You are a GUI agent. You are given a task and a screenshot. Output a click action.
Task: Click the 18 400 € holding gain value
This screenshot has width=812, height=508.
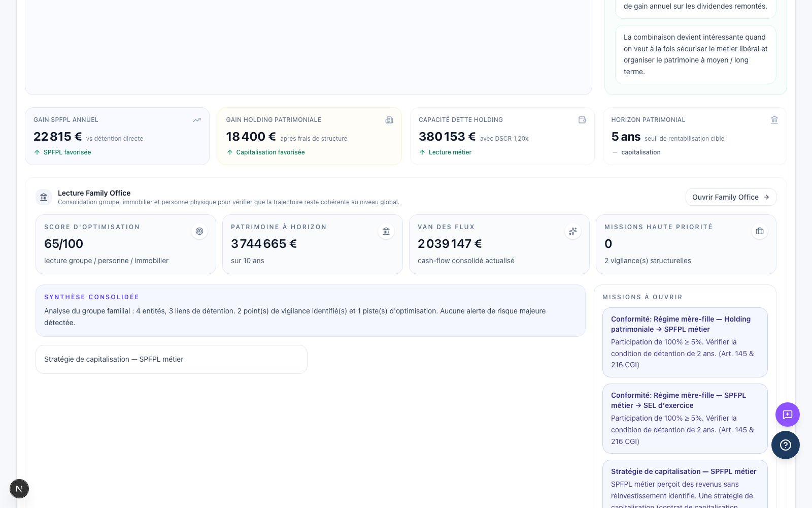251,137
